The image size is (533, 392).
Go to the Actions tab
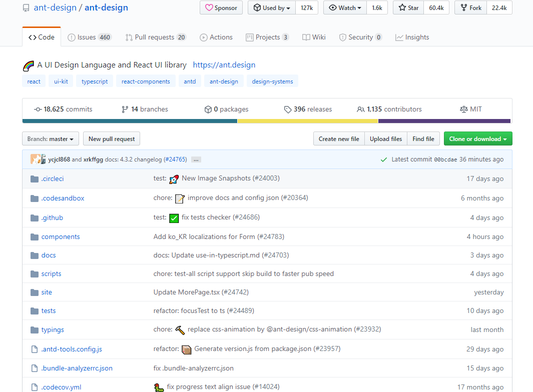[x=216, y=37]
